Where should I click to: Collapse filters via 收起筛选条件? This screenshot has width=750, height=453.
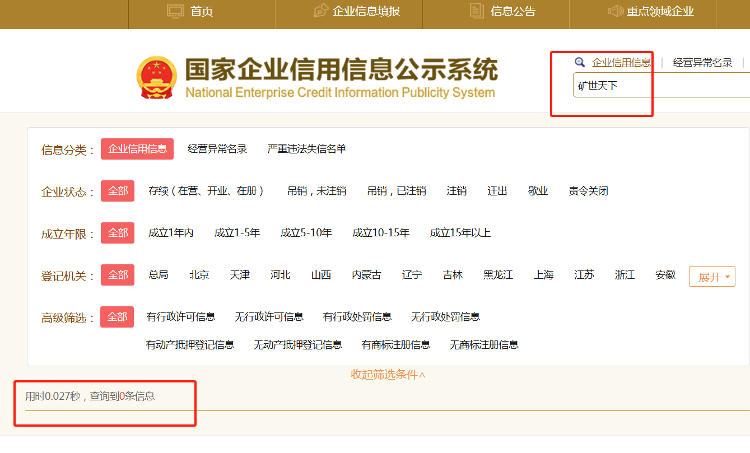coord(388,375)
